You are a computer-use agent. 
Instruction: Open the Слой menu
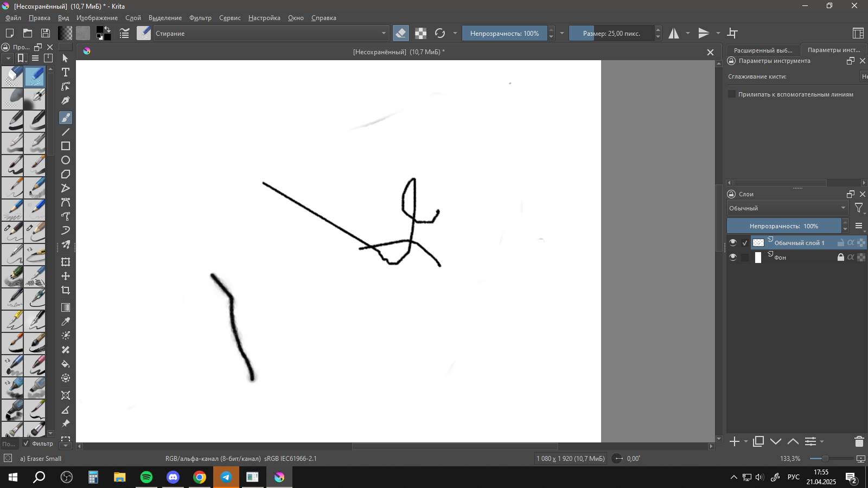tap(133, 18)
